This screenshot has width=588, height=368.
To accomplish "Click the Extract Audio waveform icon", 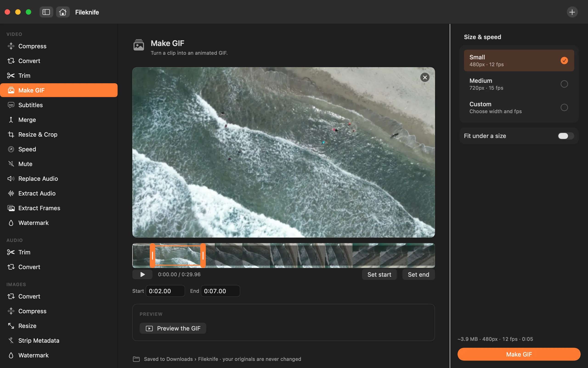I will [x=11, y=193].
